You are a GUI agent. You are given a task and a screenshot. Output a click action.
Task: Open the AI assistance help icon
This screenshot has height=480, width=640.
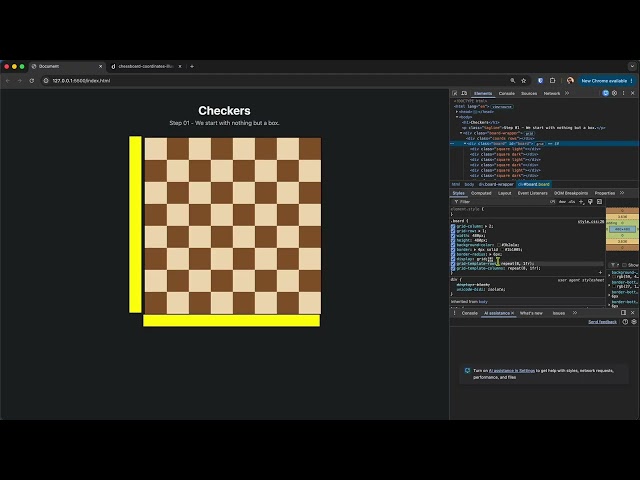point(625,322)
